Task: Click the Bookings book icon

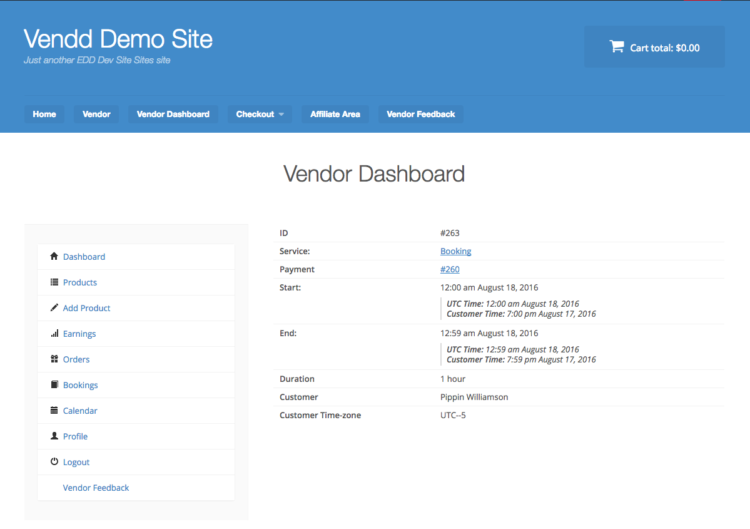Action: [54, 385]
